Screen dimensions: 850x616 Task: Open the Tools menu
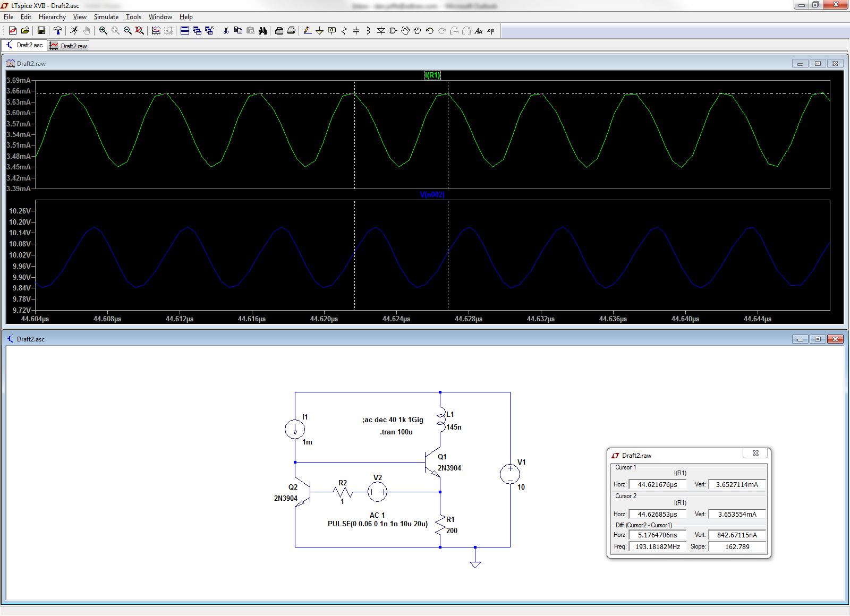pyautogui.click(x=133, y=17)
